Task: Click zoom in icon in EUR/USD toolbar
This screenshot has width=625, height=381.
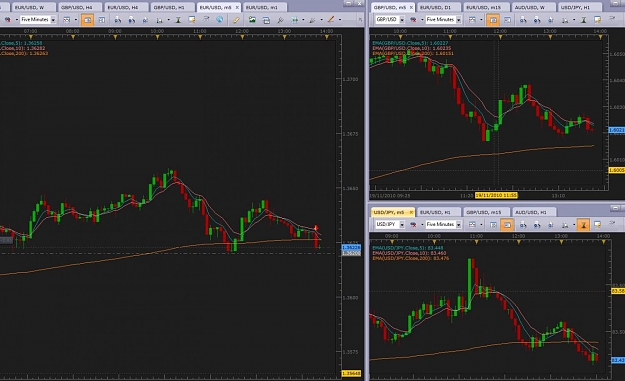Action: [118, 20]
